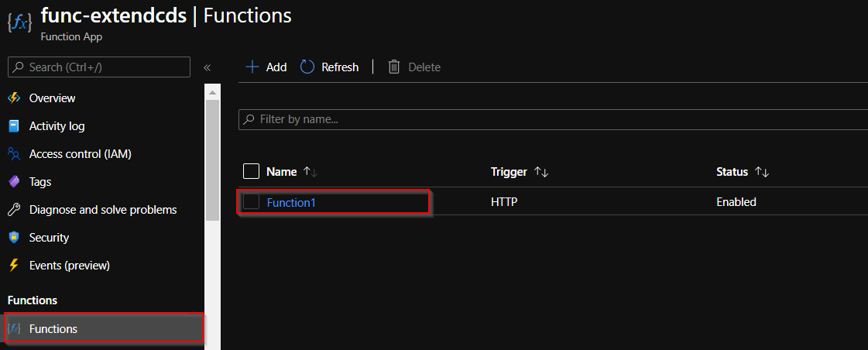
Task: Click the purple Tags icon
Action: point(13,182)
